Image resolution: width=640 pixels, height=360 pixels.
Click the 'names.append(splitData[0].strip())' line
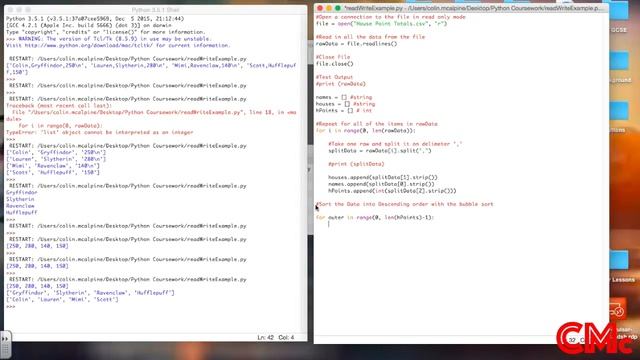381,184
